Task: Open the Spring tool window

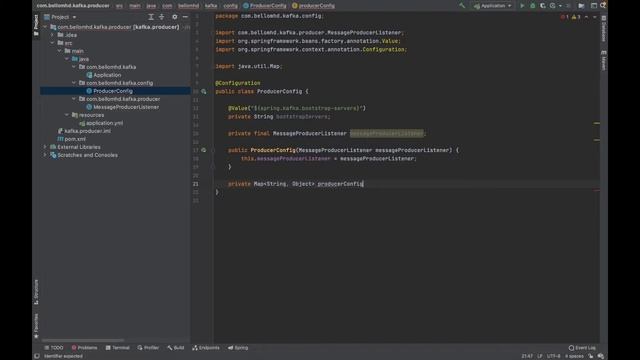Action: [x=238, y=348]
